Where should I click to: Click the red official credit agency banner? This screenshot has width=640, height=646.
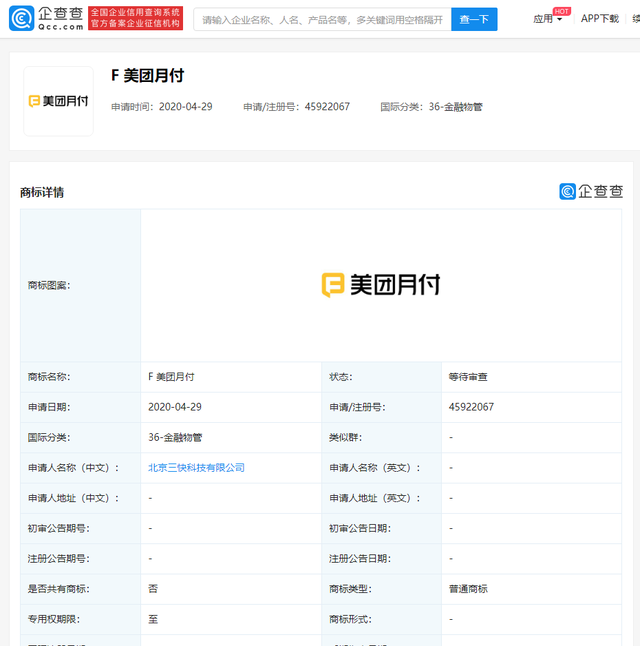click(x=135, y=18)
